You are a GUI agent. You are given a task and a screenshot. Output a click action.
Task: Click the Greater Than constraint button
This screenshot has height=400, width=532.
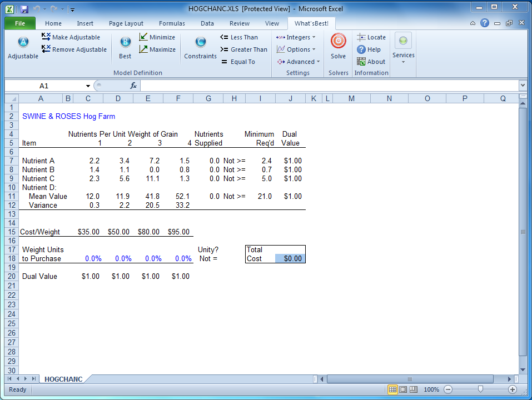click(243, 49)
